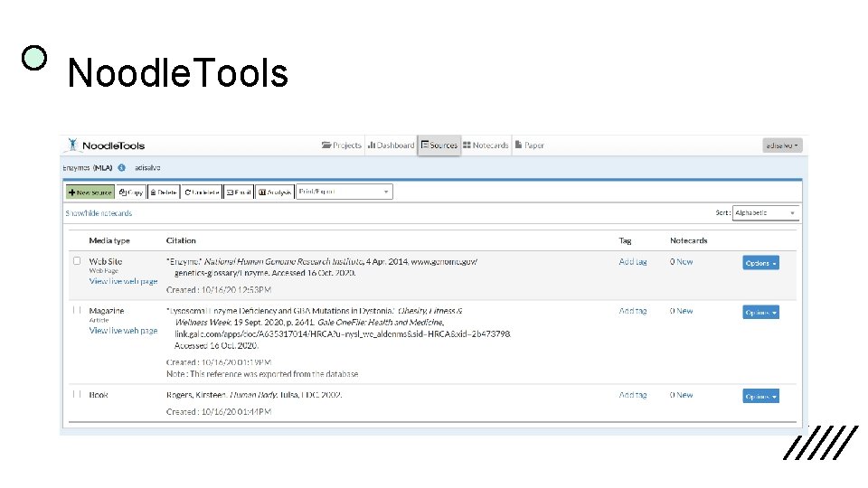
Task: Check the Book source checkbox
Action: tap(77, 394)
